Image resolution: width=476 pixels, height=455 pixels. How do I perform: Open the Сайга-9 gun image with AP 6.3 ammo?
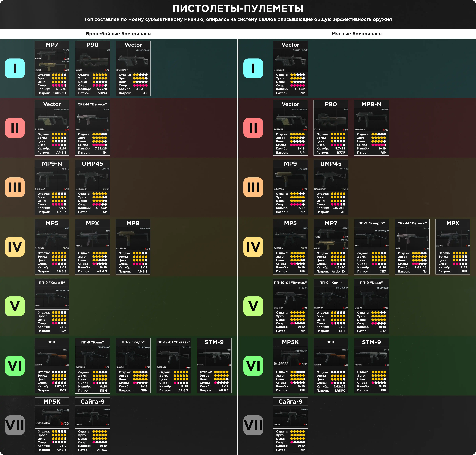tap(92, 417)
